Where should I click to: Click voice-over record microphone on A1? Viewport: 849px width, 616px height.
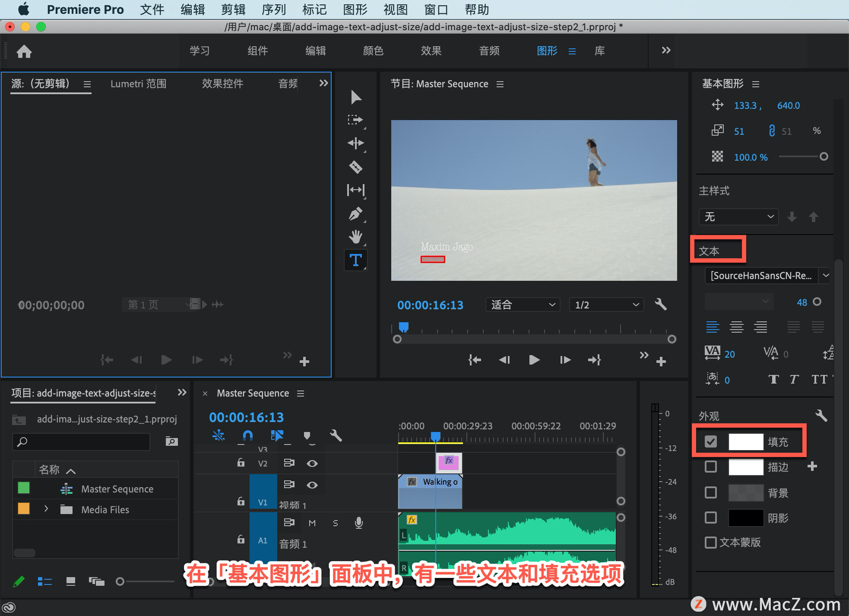click(359, 523)
